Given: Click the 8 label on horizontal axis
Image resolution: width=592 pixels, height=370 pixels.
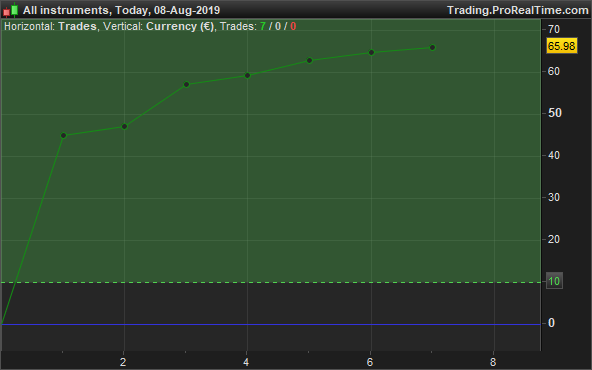Looking at the screenshot, I should click(493, 362).
